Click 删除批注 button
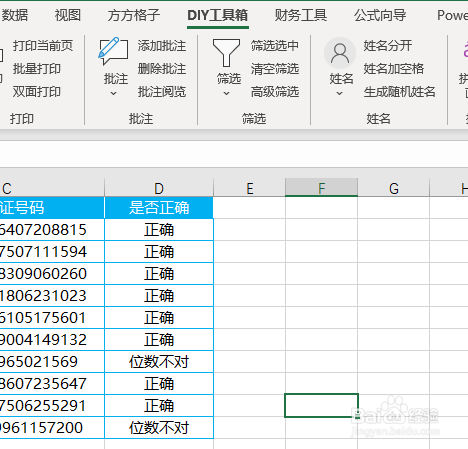 tap(162, 69)
